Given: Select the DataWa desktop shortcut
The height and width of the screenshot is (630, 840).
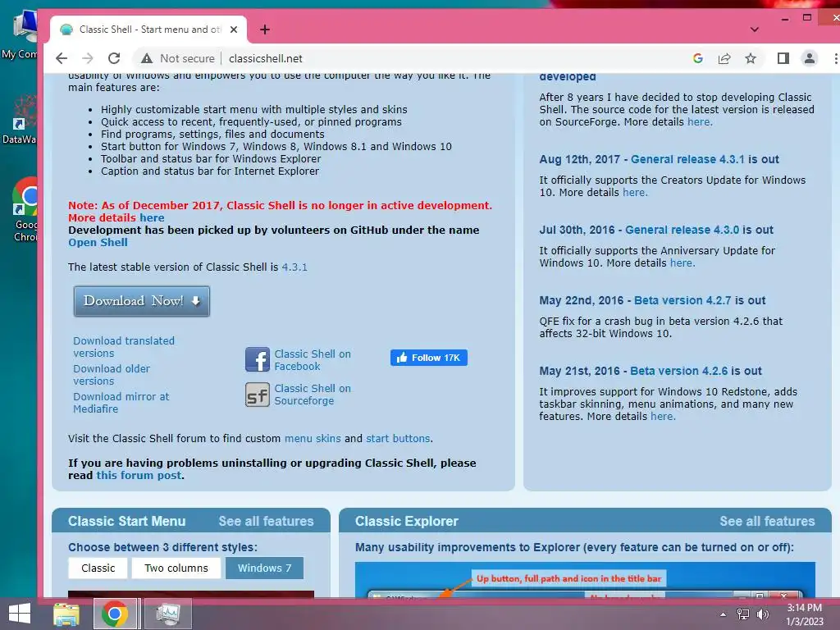Looking at the screenshot, I should [21, 119].
